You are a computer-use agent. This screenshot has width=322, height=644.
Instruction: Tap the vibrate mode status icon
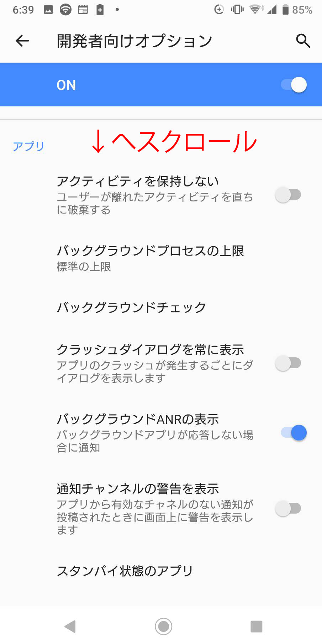pyautogui.click(x=237, y=10)
